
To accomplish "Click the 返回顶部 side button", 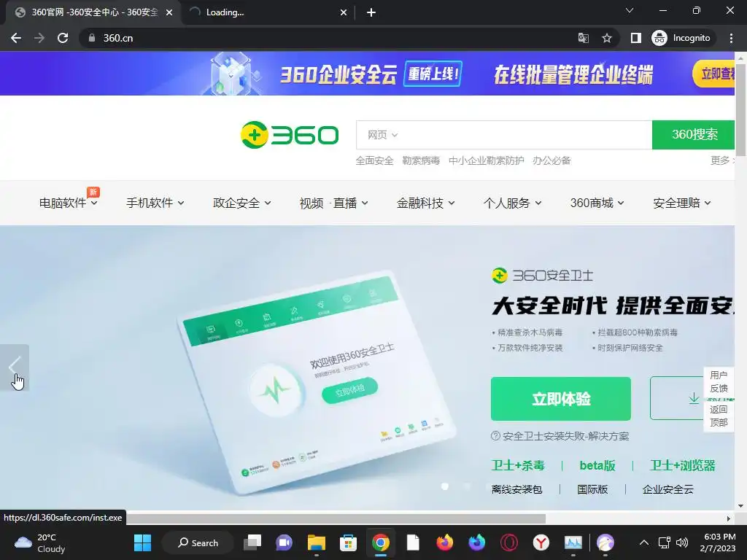I will click(719, 416).
